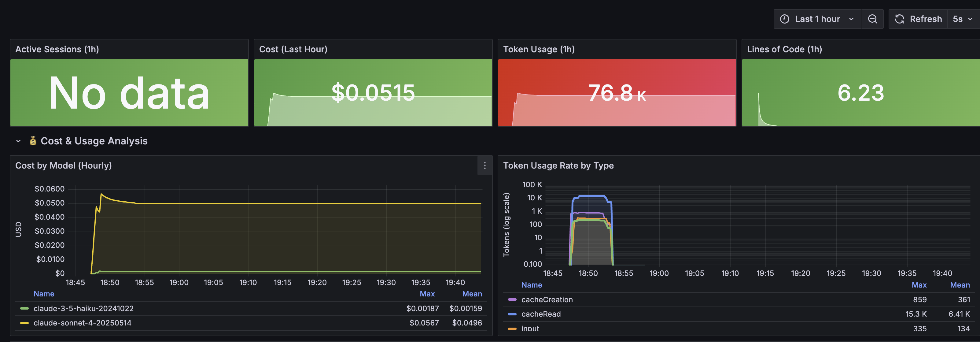Click the Lines of Code (1h) panel title
This screenshot has height=342, width=980.
(784, 50)
